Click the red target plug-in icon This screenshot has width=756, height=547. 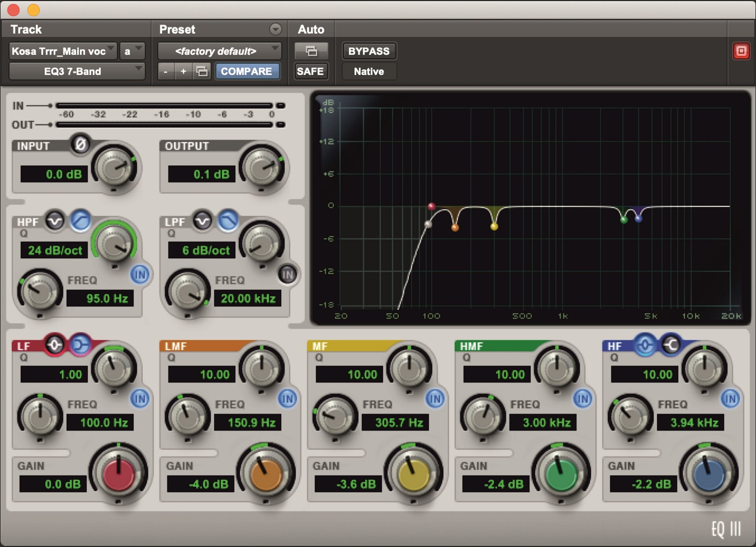(x=741, y=51)
